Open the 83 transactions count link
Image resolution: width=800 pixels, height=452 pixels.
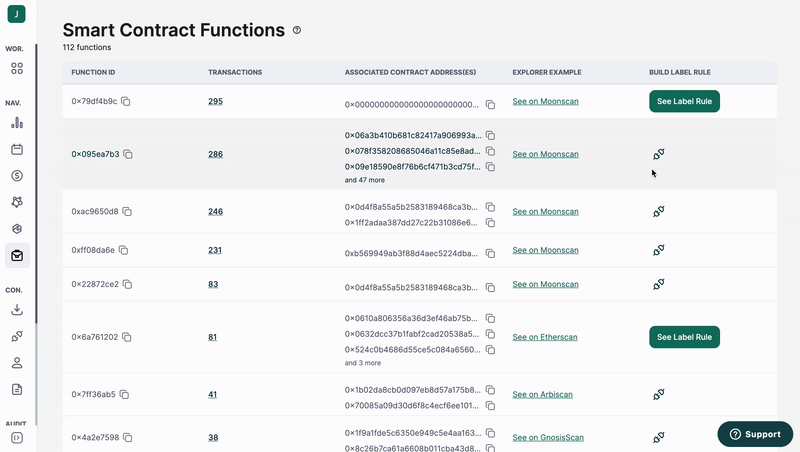tap(213, 284)
